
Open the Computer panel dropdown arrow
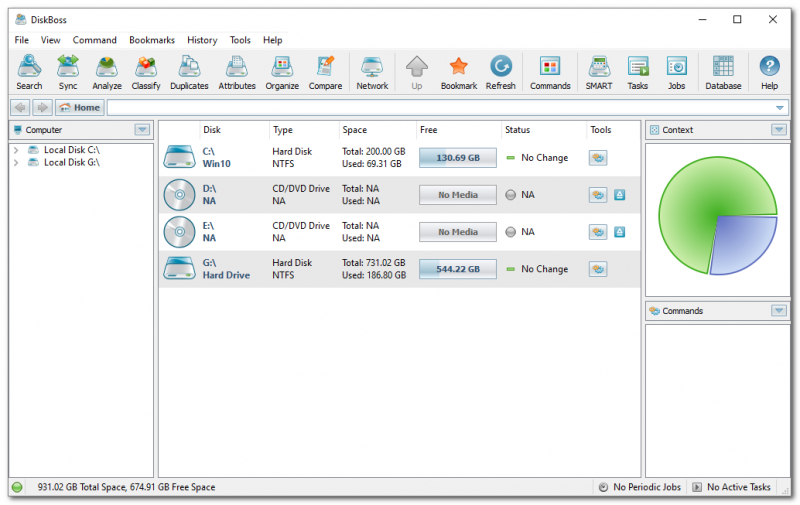[x=143, y=130]
